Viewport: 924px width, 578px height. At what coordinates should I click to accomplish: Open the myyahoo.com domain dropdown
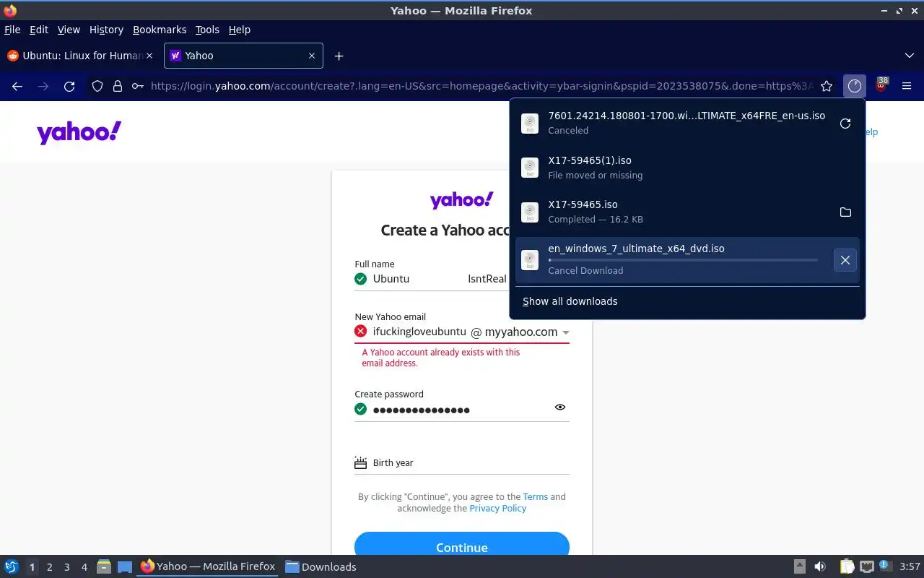point(526,332)
